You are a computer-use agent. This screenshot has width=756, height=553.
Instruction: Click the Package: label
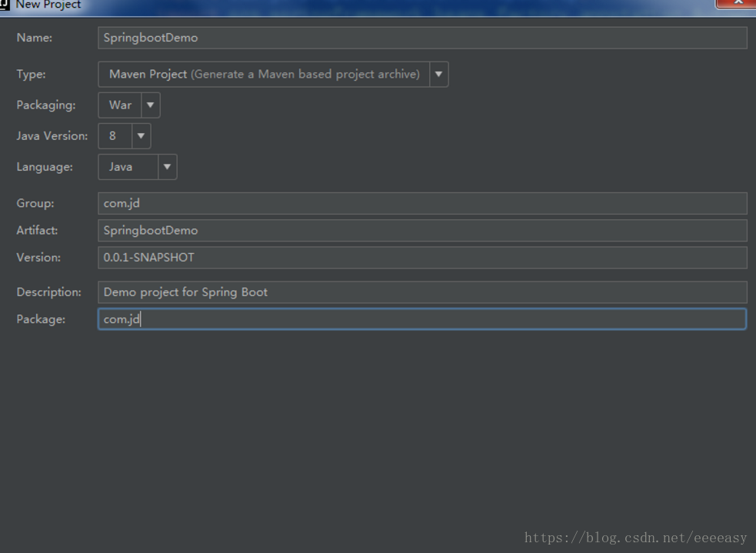tap(41, 319)
